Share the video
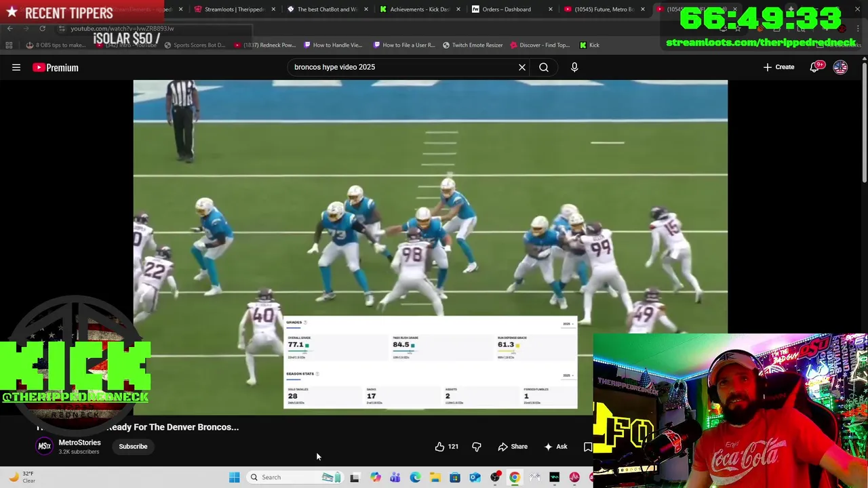 tap(513, 447)
